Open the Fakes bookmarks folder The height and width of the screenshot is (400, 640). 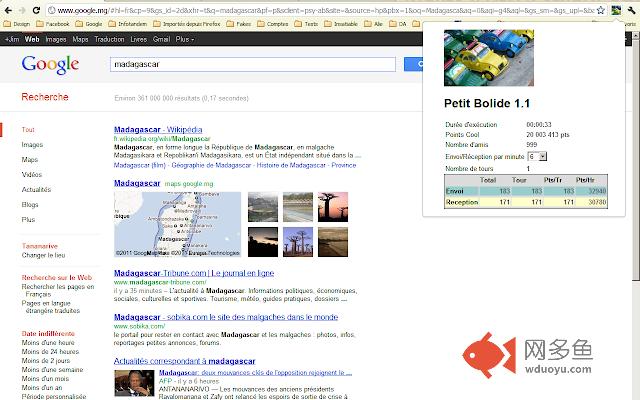coord(239,24)
